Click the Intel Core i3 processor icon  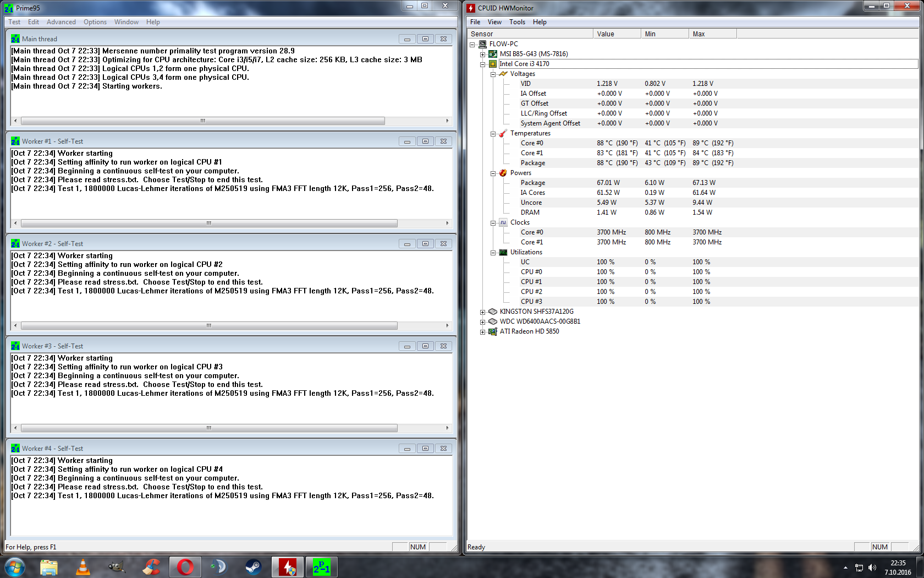pos(493,64)
